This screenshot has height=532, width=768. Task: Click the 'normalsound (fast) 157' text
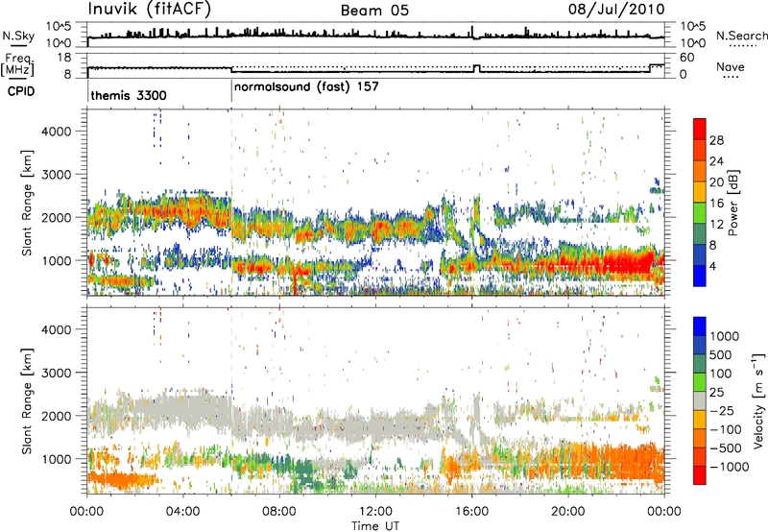coord(306,87)
